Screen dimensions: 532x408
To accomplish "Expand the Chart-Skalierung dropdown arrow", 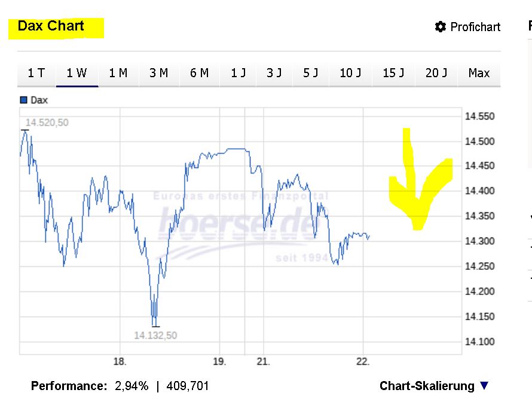I will (484, 385).
